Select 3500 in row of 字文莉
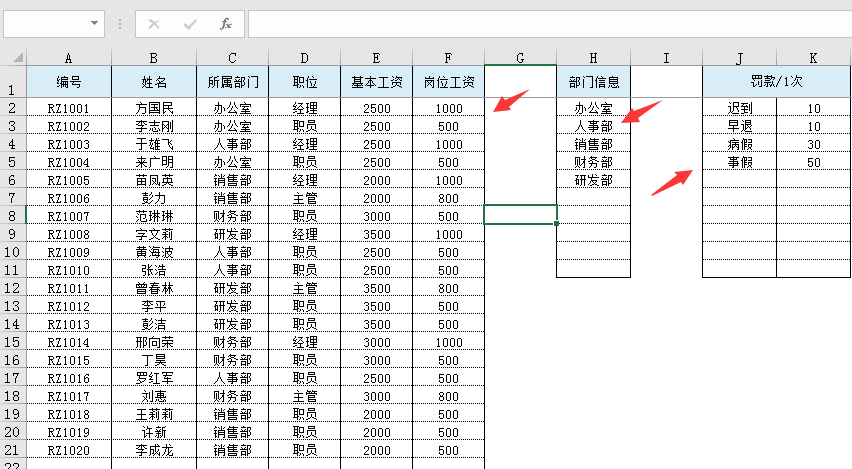 (377, 234)
